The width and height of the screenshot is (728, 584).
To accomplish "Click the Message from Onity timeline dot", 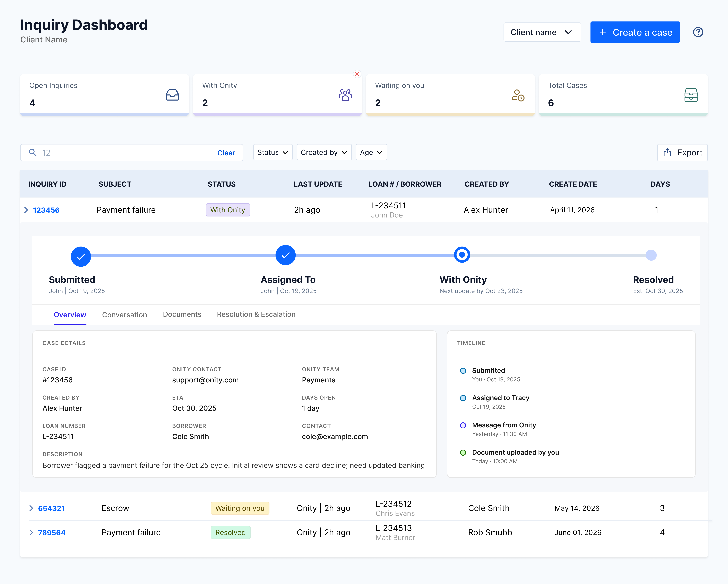I will [463, 425].
